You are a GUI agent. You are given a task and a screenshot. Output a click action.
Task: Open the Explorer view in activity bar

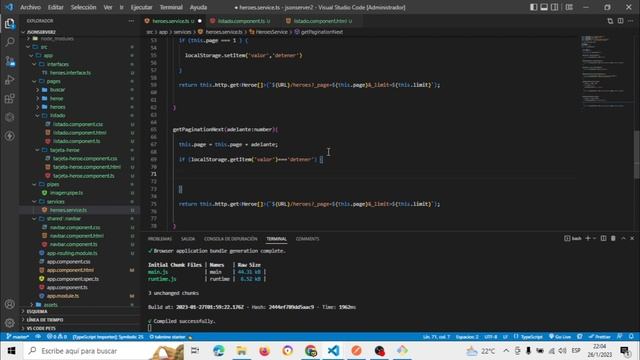(x=9, y=24)
